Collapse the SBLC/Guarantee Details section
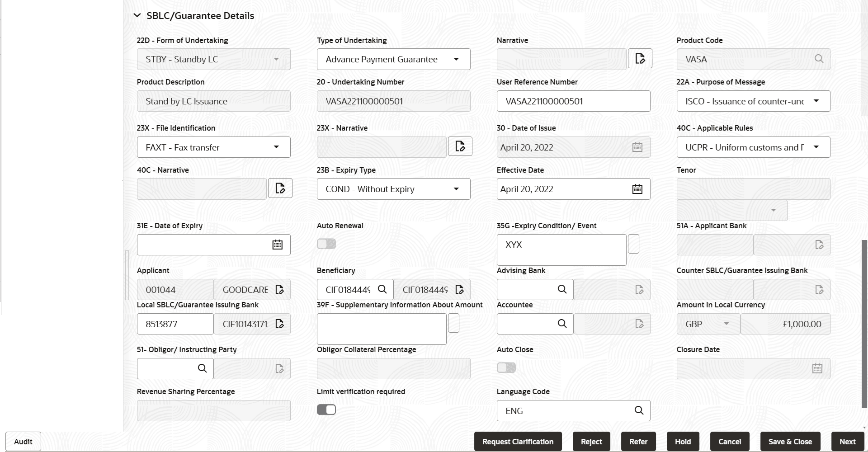Screen dimensions: 868x452 (137, 15)
